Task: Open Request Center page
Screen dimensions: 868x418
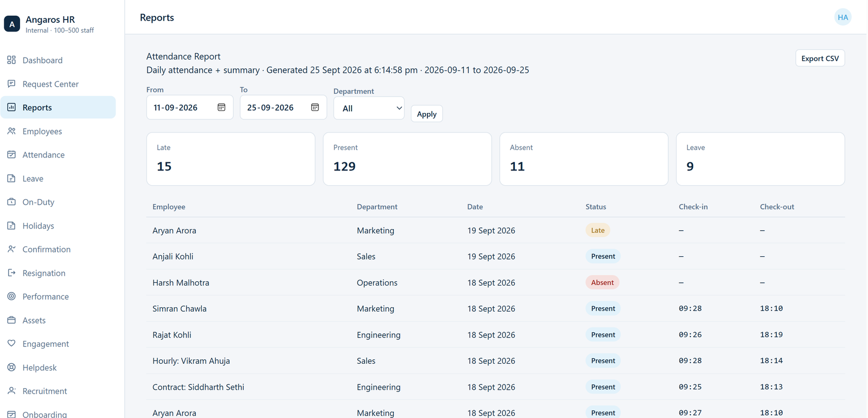Action: point(58,84)
